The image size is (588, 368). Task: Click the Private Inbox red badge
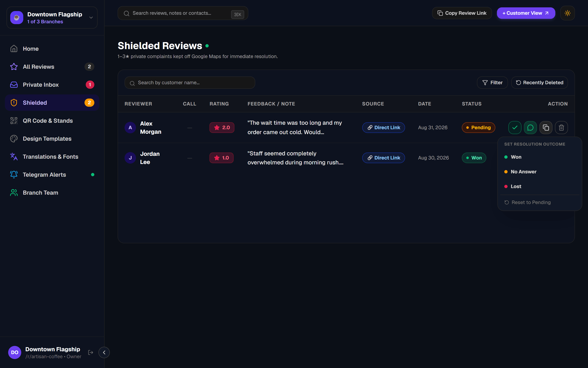click(90, 85)
